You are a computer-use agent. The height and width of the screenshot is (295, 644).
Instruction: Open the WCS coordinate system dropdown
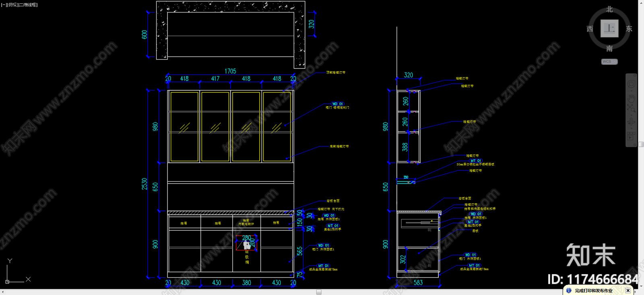609,62
